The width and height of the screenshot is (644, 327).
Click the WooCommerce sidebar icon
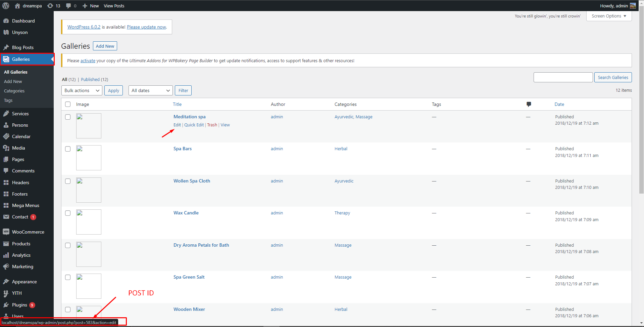click(x=6, y=232)
